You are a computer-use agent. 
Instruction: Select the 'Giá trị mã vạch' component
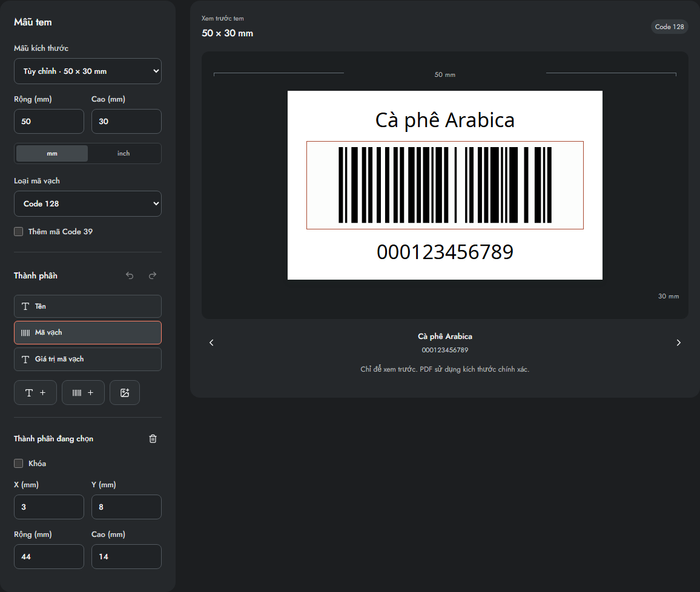[x=87, y=359]
